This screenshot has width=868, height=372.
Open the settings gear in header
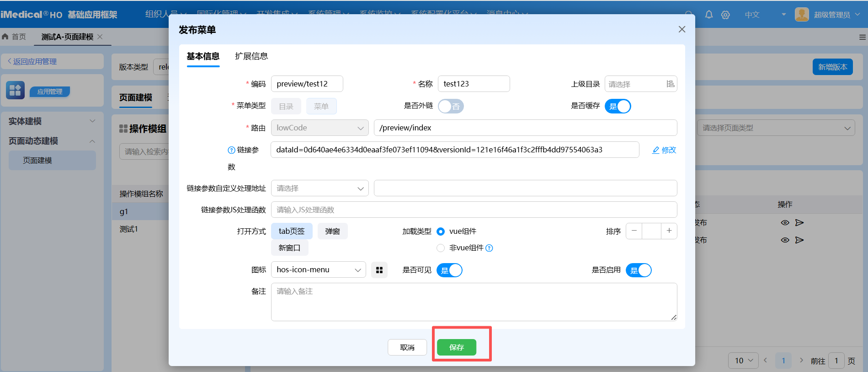[x=725, y=15]
